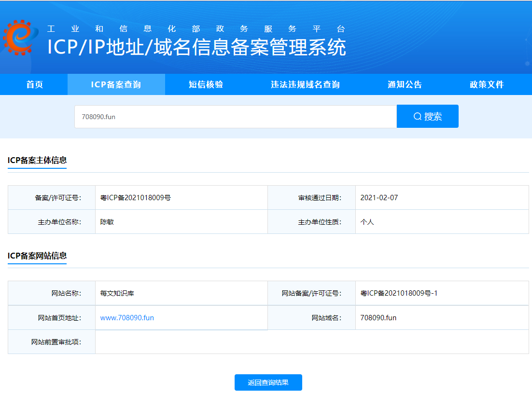Open the www.708090.fun homepage link
The image size is (532, 395).
coord(127,318)
